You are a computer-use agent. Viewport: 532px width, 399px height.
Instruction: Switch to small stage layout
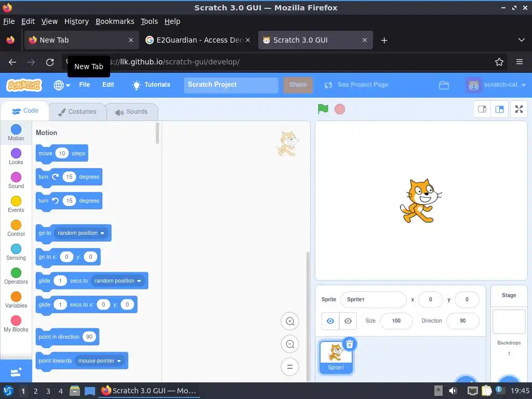[x=482, y=109]
